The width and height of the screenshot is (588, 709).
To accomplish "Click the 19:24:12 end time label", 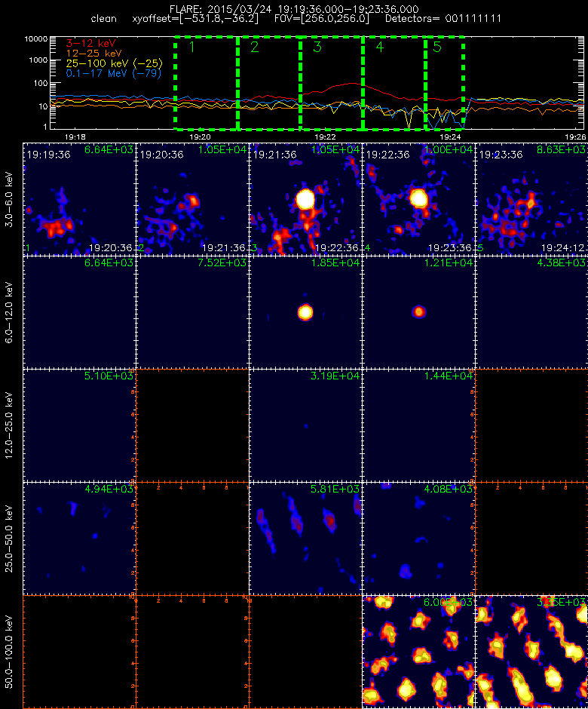I will 563,248.
